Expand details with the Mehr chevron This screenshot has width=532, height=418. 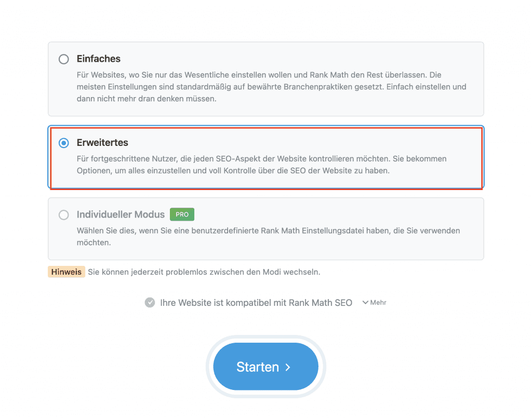(x=365, y=303)
